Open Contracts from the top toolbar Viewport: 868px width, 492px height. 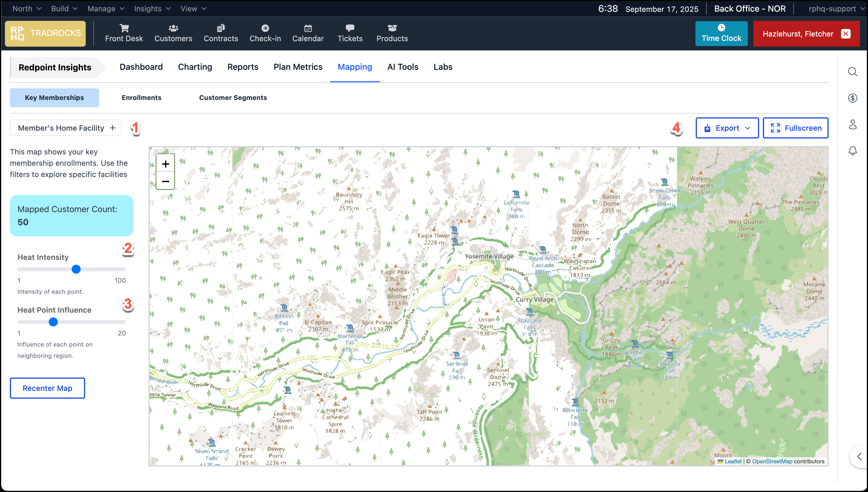pos(221,33)
